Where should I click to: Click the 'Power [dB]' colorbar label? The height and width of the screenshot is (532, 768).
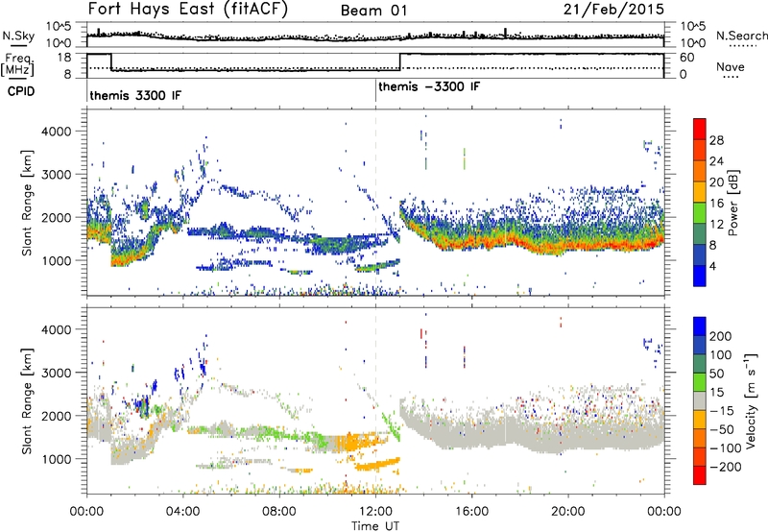coord(732,203)
